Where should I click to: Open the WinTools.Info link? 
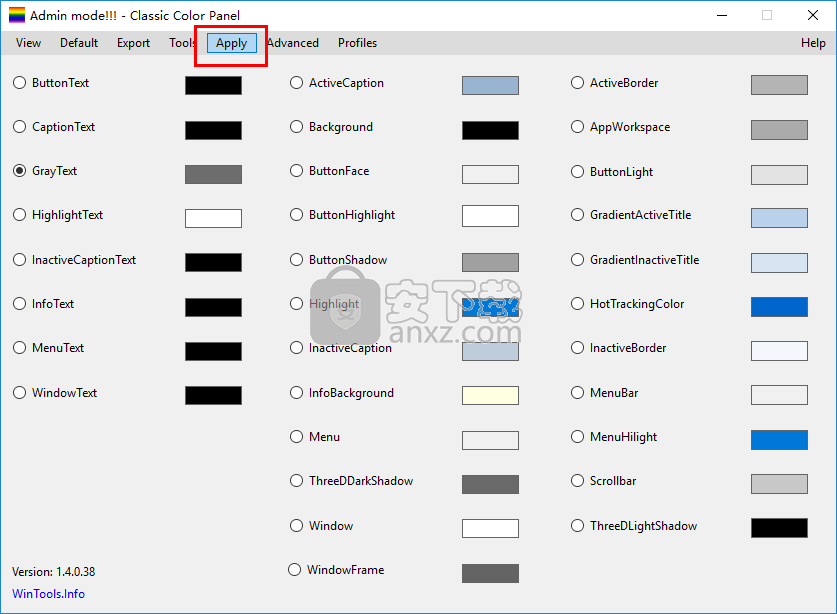[x=49, y=594]
